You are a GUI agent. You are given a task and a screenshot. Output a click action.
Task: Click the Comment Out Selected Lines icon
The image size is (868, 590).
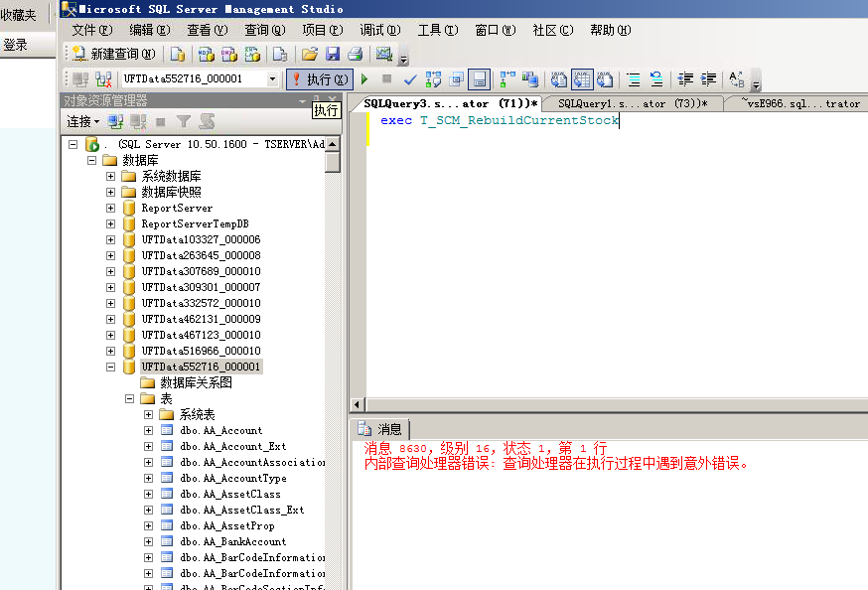tap(634, 79)
